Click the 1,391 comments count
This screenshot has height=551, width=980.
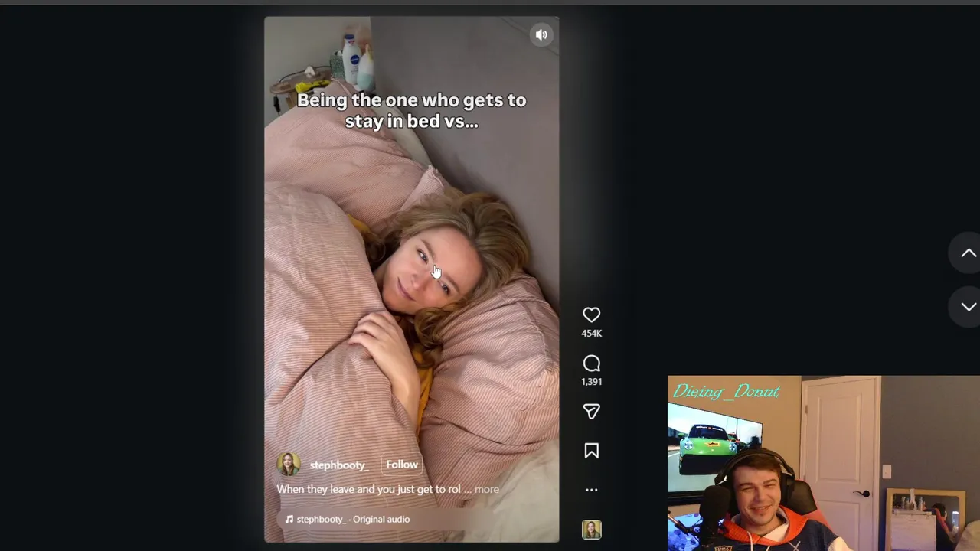point(591,381)
